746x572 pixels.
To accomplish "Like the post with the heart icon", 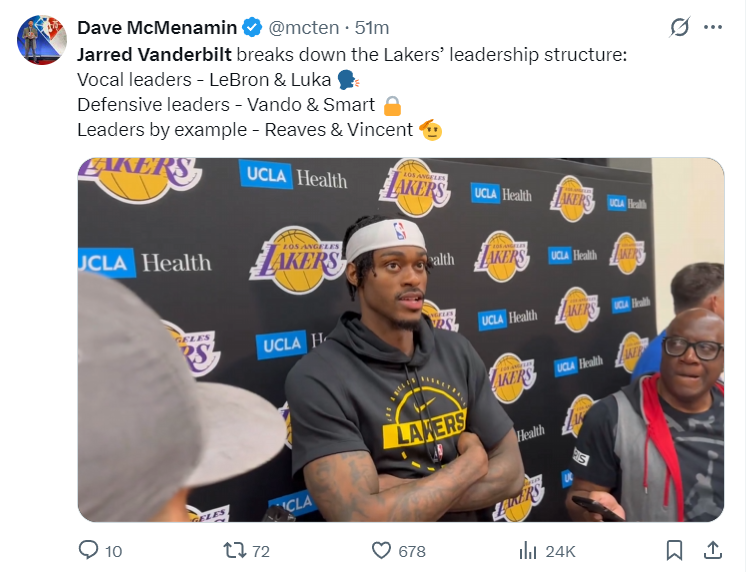I will [x=381, y=550].
